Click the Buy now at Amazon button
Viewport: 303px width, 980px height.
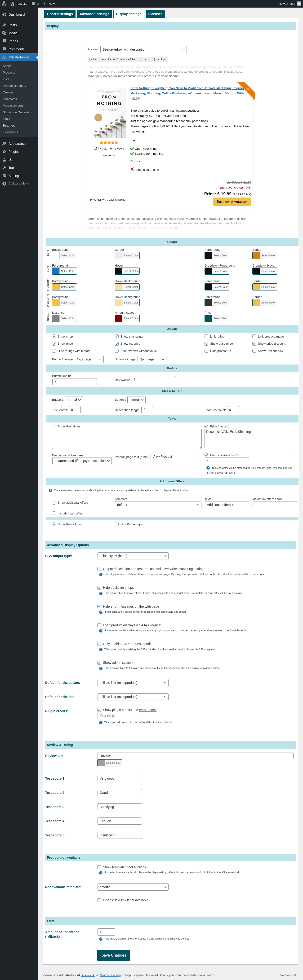click(232, 202)
